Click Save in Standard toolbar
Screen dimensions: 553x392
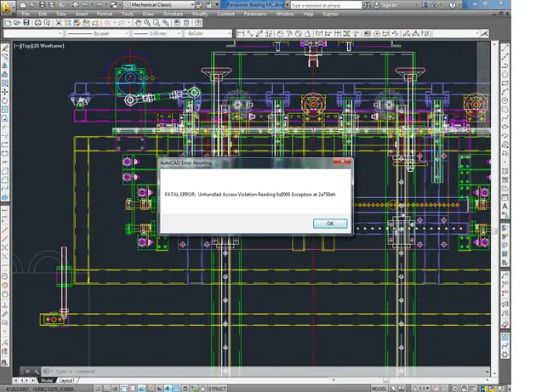pos(26,23)
